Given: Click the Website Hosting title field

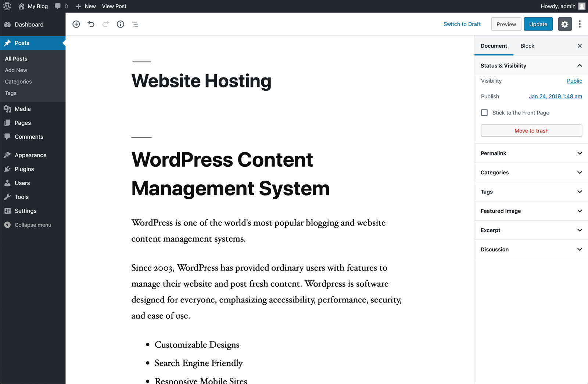Looking at the screenshot, I should pyautogui.click(x=201, y=81).
